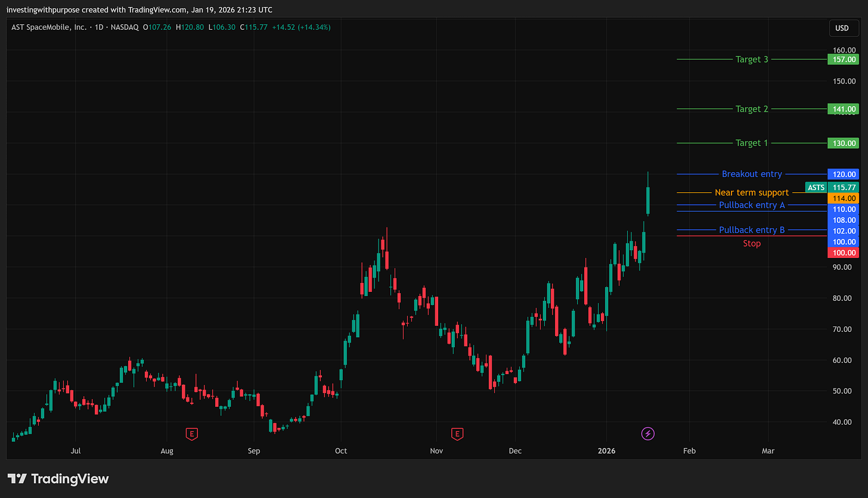This screenshot has width=868, height=498.
Task: Click the red 100.00 stop price tag
Action: (x=843, y=253)
